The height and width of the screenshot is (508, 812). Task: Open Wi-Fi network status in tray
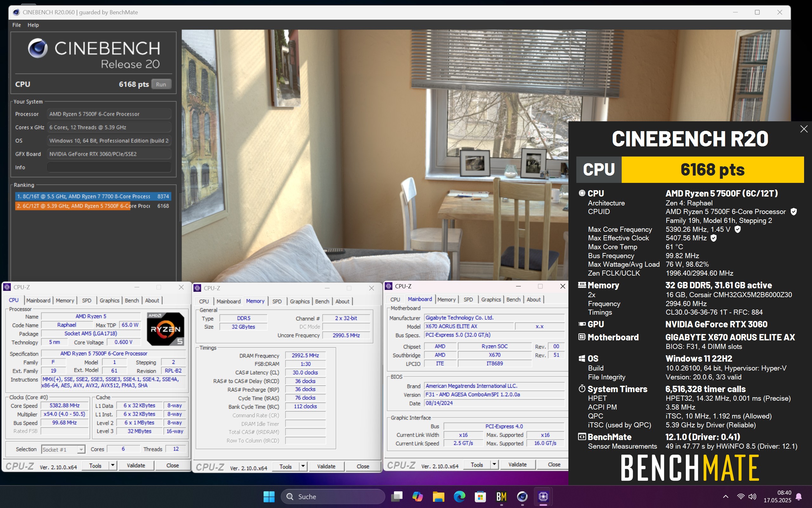tap(741, 496)
